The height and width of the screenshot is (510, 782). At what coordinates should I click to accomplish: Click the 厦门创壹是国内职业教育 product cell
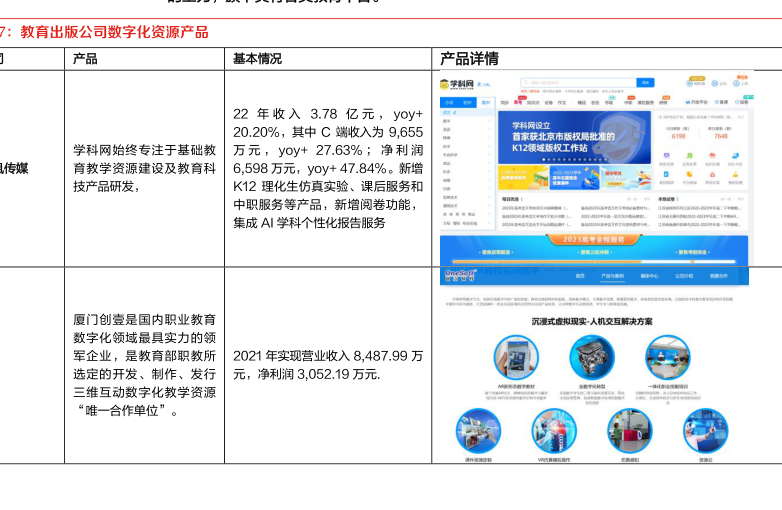pyautogui.click(x=145, y=365)
